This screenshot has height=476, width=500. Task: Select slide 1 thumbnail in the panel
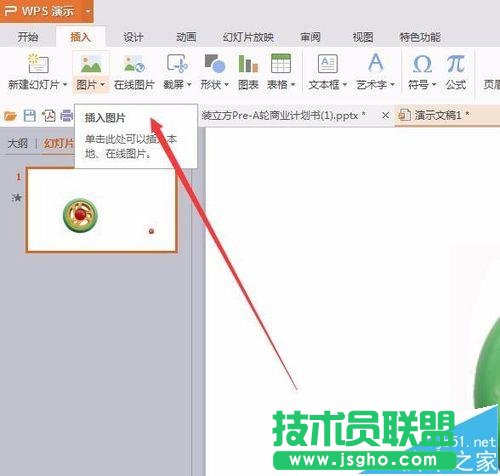coord(101,210)
